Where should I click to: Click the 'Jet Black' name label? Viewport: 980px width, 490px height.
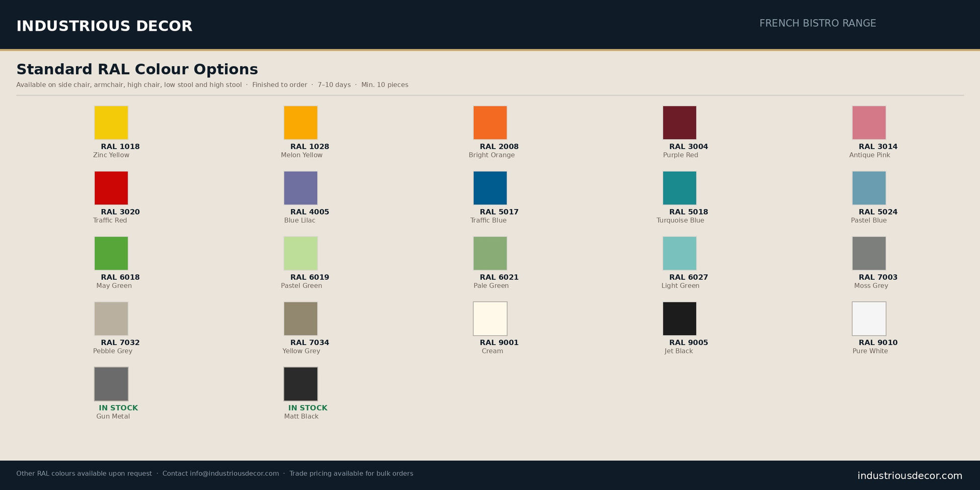coord(679,351)
